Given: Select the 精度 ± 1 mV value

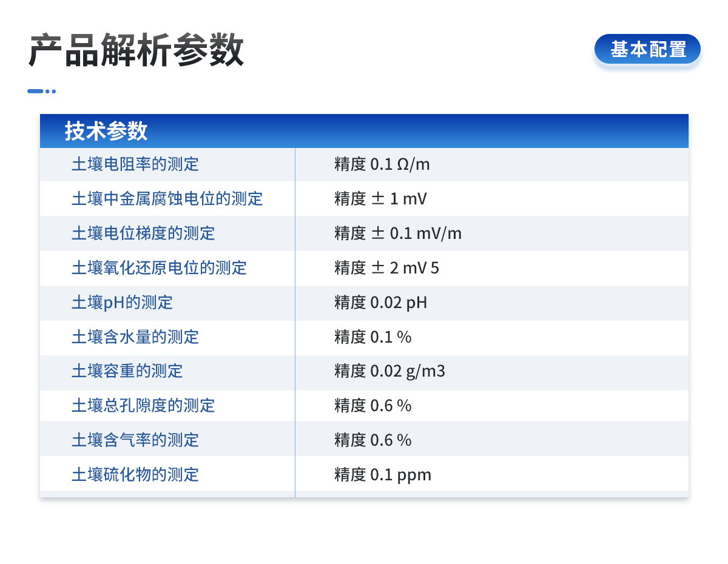Looking at the screenshot, I should click(380, 199).
